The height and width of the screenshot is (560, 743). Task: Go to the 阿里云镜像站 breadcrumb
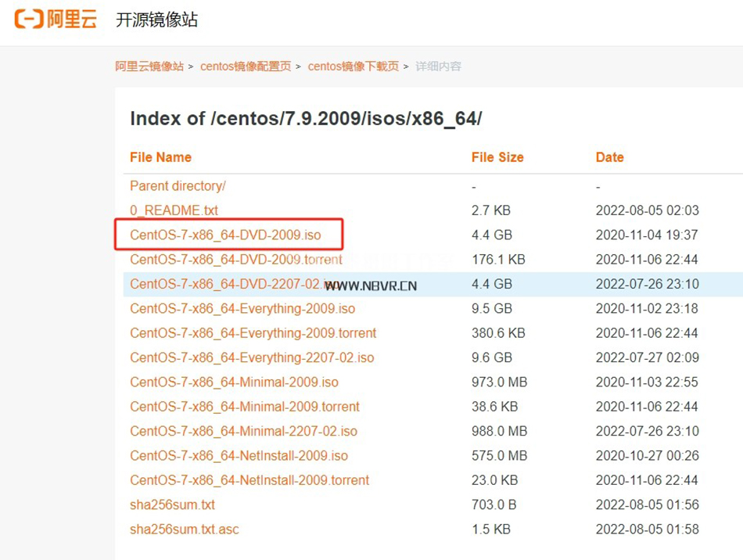click(149, 66)
